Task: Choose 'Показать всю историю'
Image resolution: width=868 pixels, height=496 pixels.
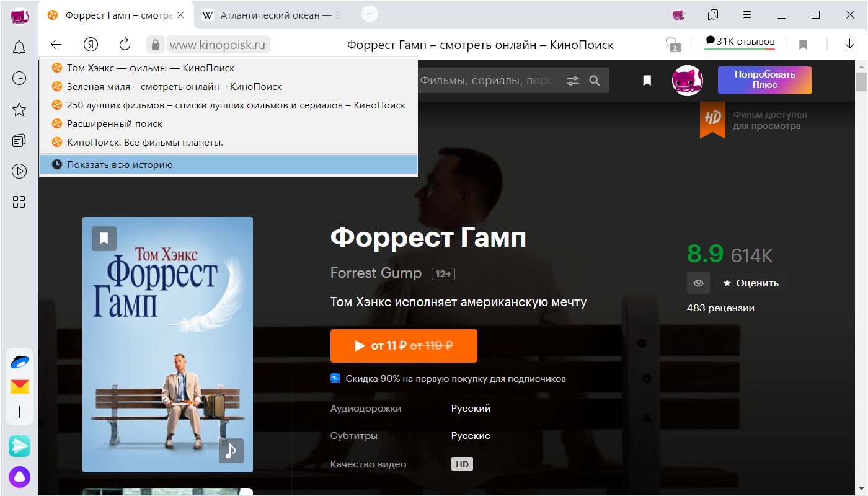Action: pos(228,165)
